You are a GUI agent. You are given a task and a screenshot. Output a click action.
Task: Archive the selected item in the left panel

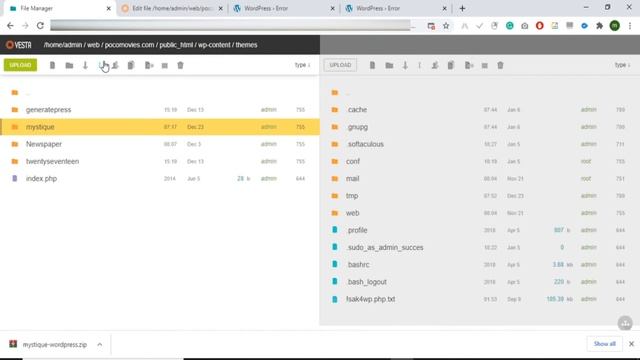point(164,65)
